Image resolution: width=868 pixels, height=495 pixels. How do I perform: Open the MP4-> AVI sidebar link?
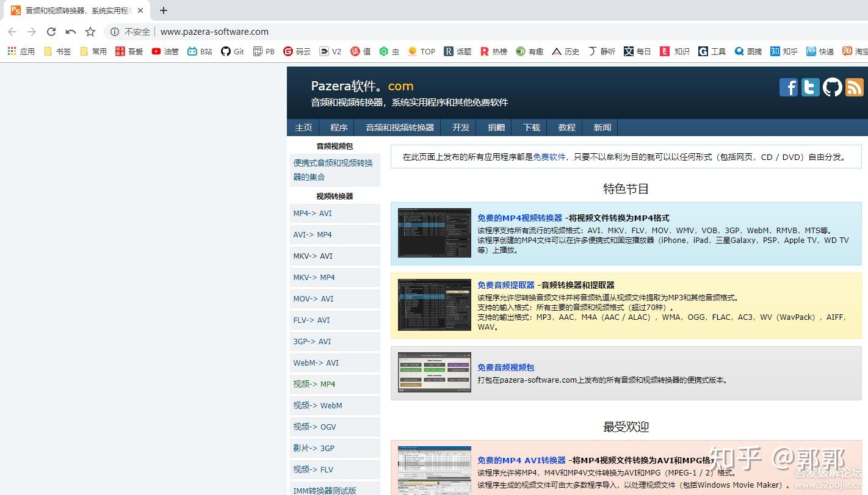335,214
